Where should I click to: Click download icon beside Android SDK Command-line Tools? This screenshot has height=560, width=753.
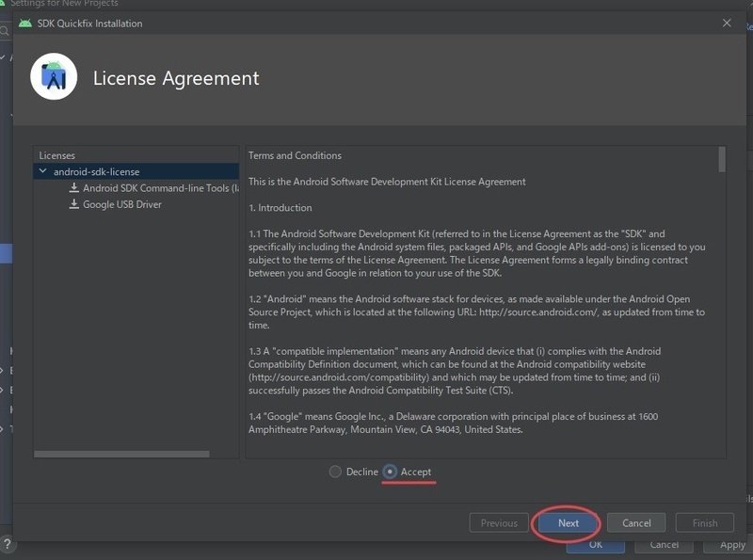pos(74,188)
